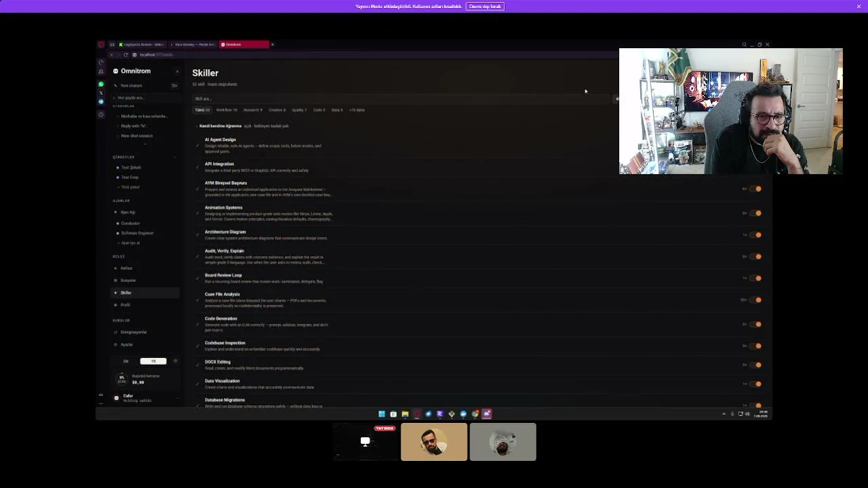The height and width of the screenshot is (488, 868).
Task: Click the Cafer avatar icon
Action: (116, 398)
